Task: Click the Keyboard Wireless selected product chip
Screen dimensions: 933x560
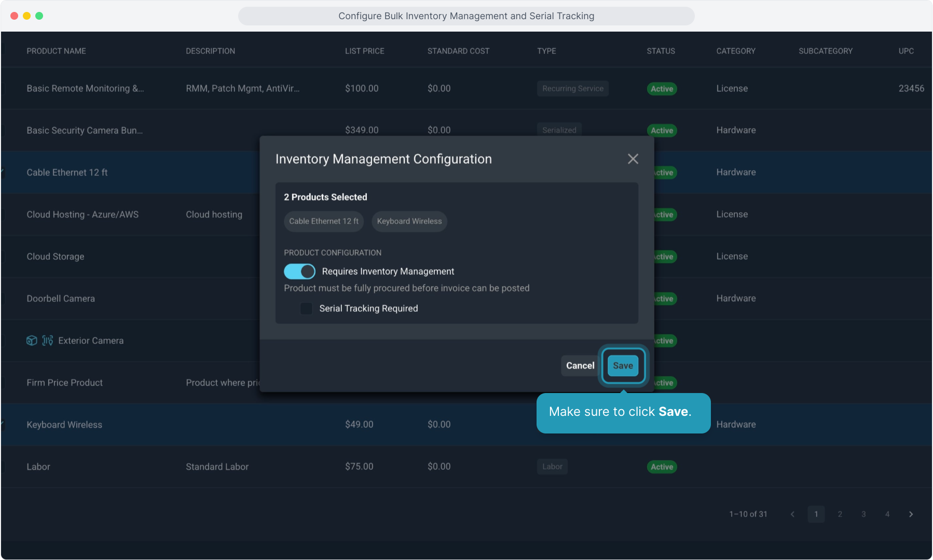Action: [409, 221]
